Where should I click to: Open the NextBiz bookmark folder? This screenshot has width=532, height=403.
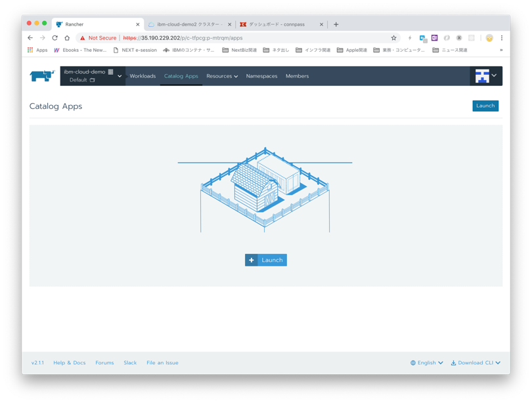click(x=240, y=50)
